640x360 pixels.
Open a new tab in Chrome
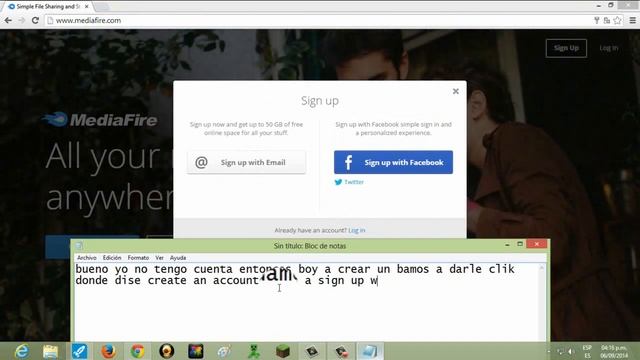(x=102, y=7)
